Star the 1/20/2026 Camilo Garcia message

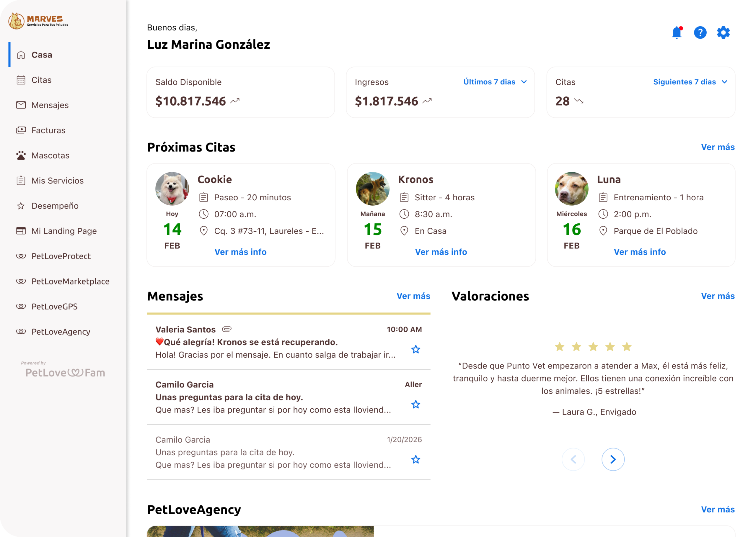[416, 460]
